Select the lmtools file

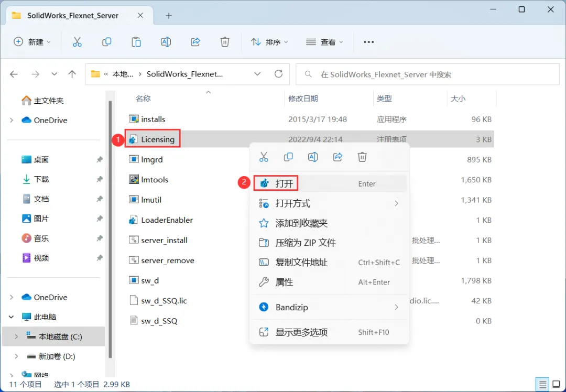148,179
